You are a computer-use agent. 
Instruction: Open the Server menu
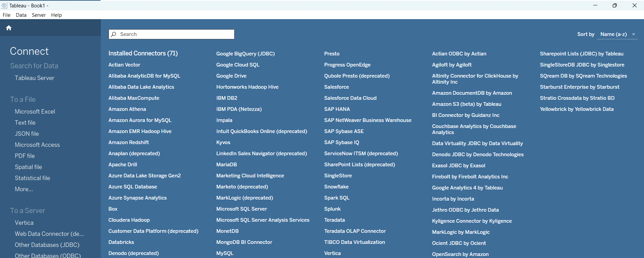coord(39,15)
